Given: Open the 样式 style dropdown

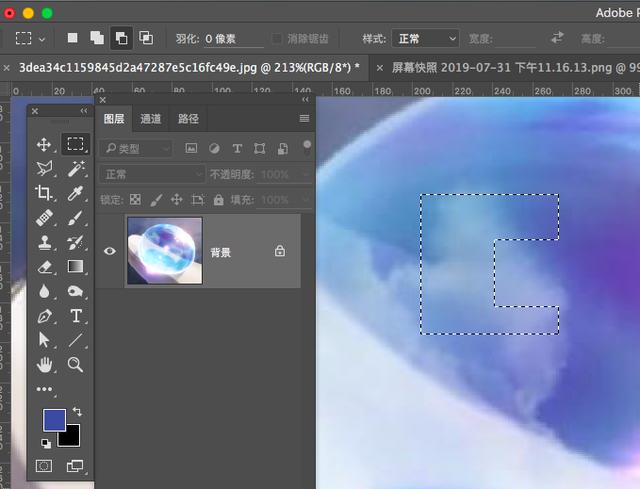Looking at the screenshot, I should click(x=425, y=39).
